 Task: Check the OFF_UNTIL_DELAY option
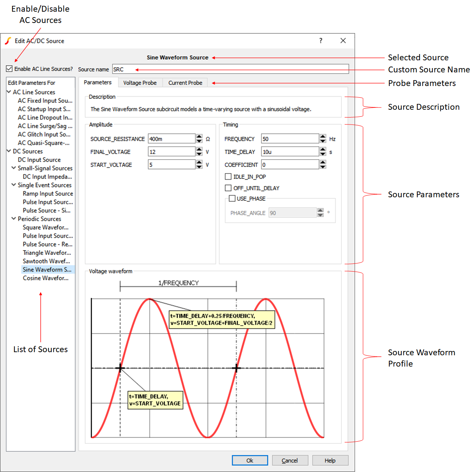[228, 188]
